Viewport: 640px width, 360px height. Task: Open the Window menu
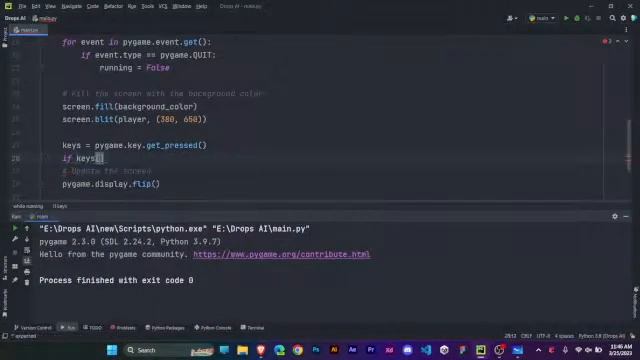click(x=182, y=7)
